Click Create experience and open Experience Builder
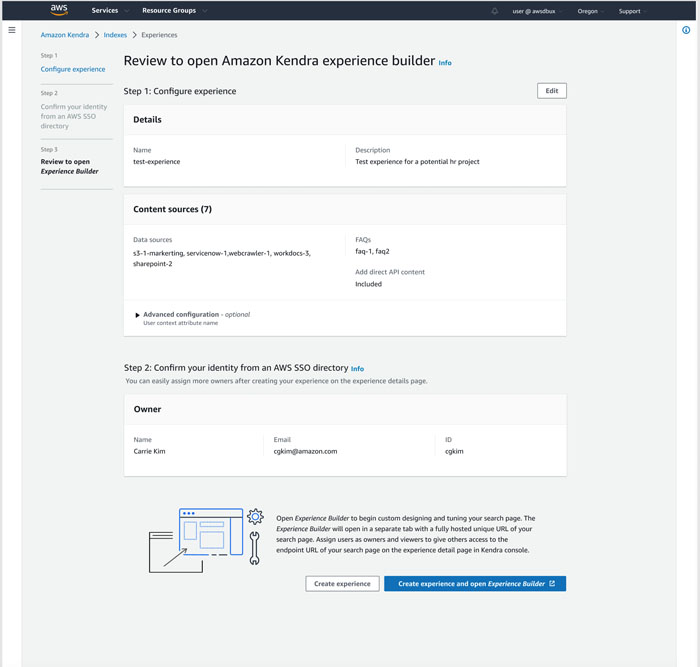Image resolution: width=700 pixels, height=667 pixels. coord(475,584)
